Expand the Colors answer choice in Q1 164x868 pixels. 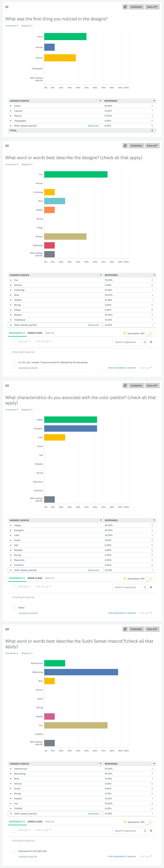coord(10,106)
